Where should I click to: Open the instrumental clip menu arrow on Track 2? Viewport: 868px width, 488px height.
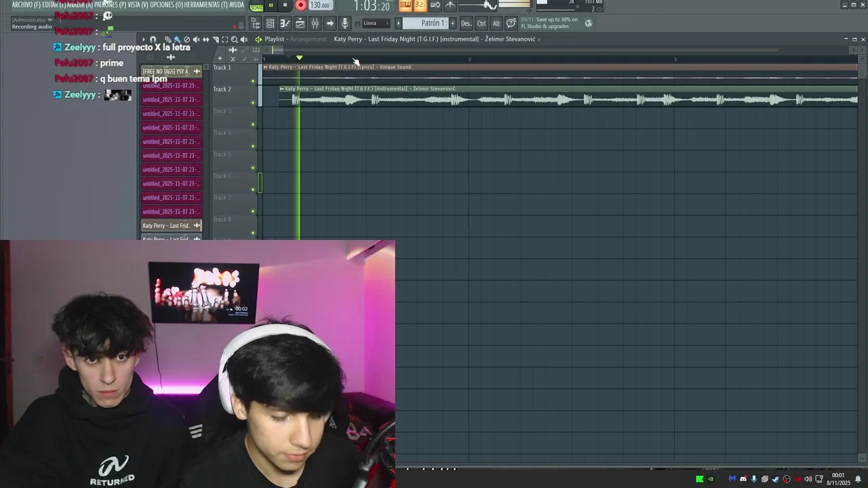coord(281,89)
